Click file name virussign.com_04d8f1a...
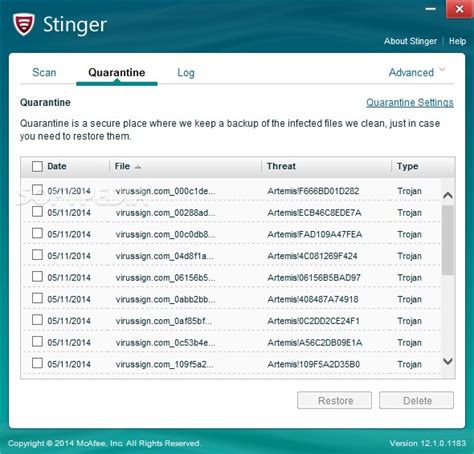Image resolution: width=474 pixels, height=454 pixels. pos(165,256)
